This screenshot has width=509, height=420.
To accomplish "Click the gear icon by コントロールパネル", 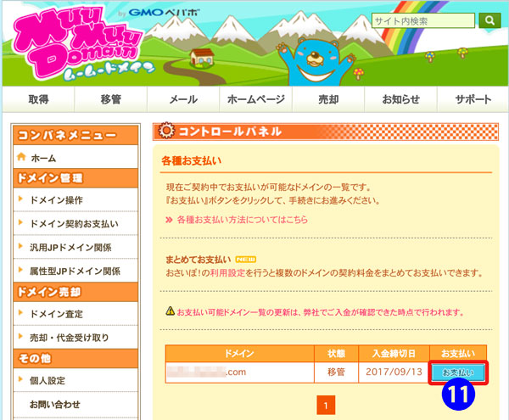I will (x=166, y=131).
